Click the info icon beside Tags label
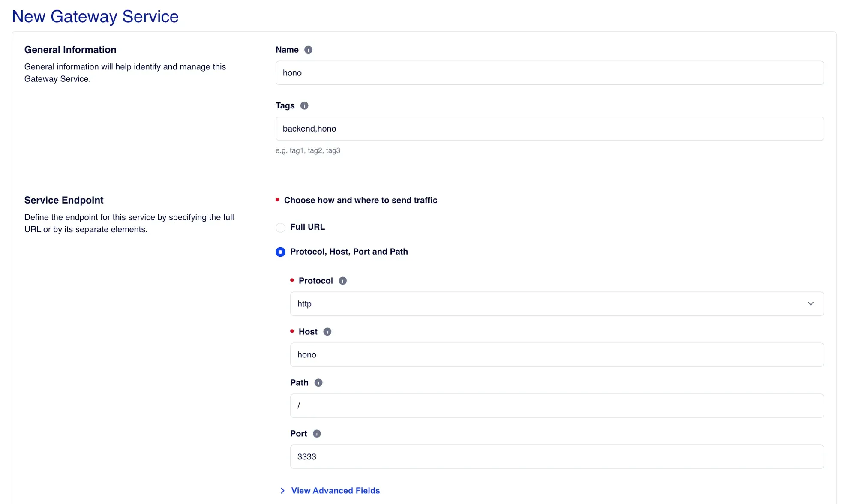Image resolution: width=857 pixels, height=504 pixels. click(304, 105)
